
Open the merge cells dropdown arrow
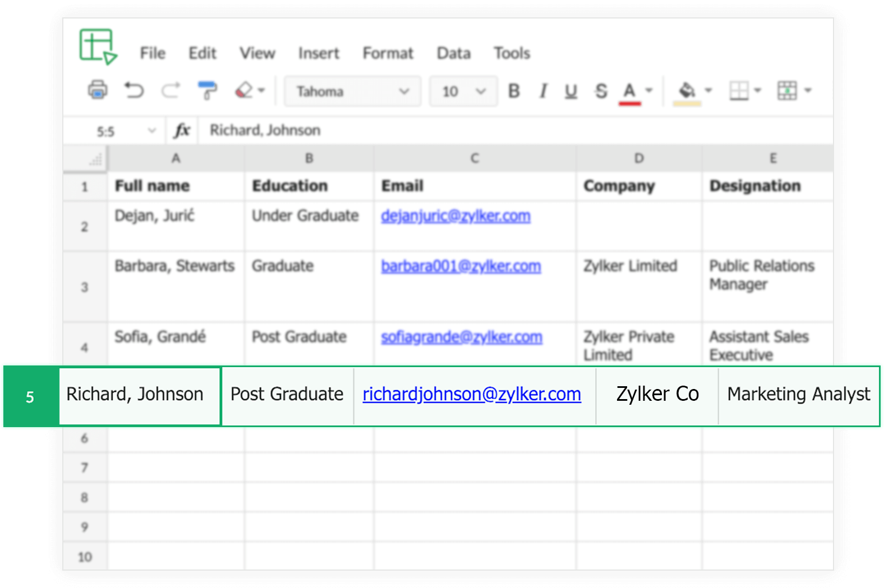point(808,90)
